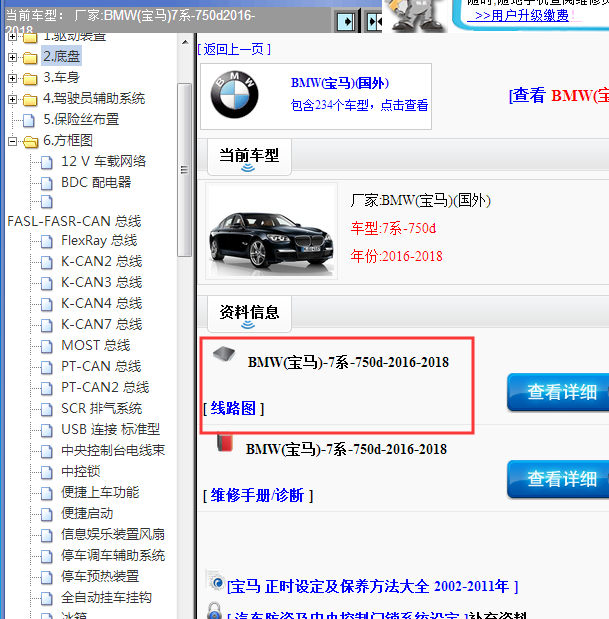609x619 pixels.
Task: Click the 4.驾驶员辅助系统 folder icon
Action: [30, 99]
